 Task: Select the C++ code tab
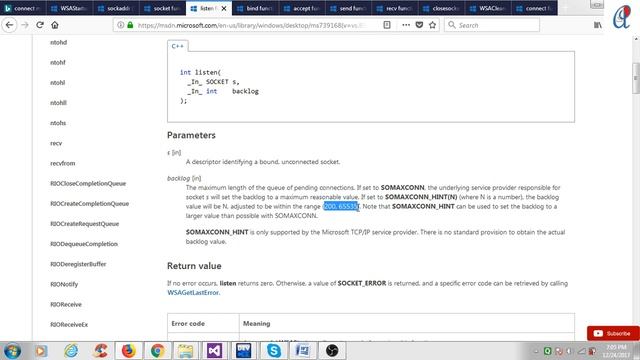[x=178, y=46]
